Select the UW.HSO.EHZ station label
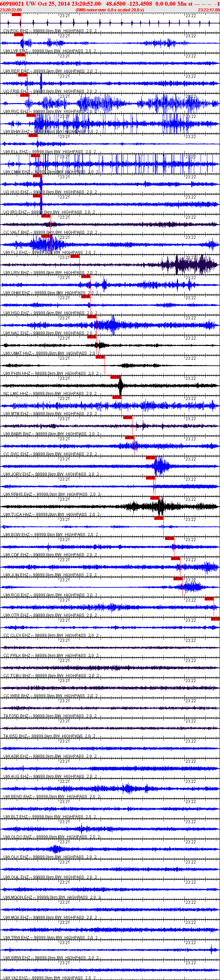 [50, 313]
